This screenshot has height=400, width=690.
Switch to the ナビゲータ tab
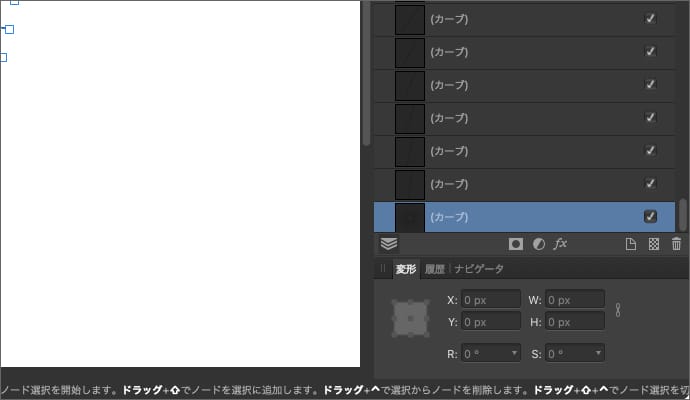click(x=479, y=269)
